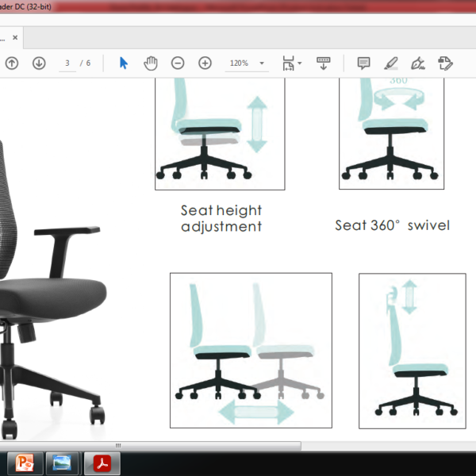Go to previous page with up arrow icon
476x476 pixels.
pyautogui.click(x=12, y=63)
